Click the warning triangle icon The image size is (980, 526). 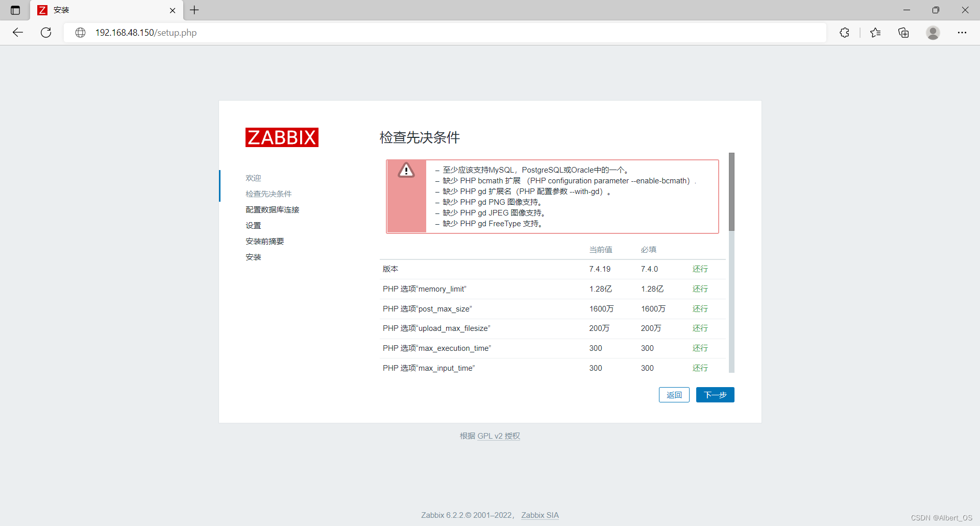pyautogui.click(x=406, y=170)
